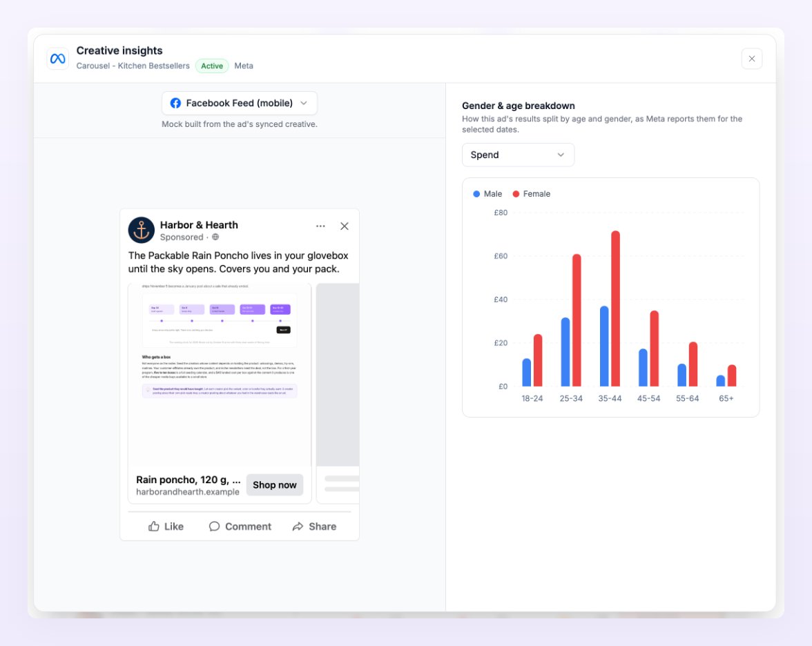812x646 pixels.
Task: Click the Harbor & Hearth anchor avatar
Action: 142,231
